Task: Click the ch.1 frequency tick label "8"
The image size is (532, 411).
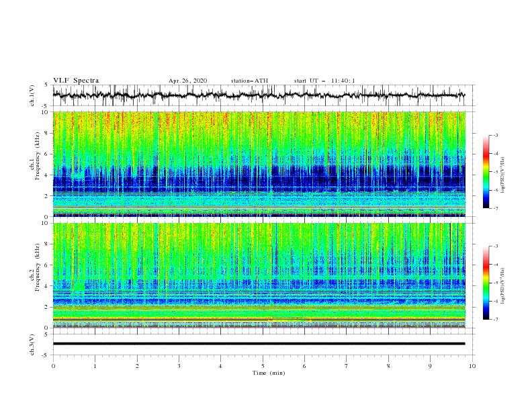Action: click(x=48, y=133)
